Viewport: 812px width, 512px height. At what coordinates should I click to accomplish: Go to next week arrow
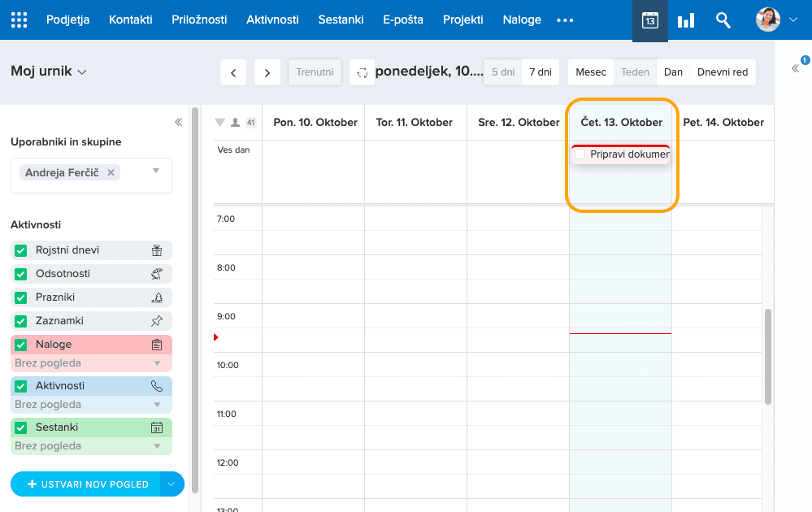tap(267, 72)
